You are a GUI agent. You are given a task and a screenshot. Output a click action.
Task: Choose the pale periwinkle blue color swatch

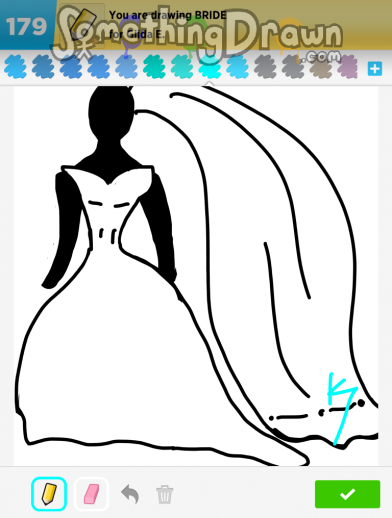click(x=126, y=68)
